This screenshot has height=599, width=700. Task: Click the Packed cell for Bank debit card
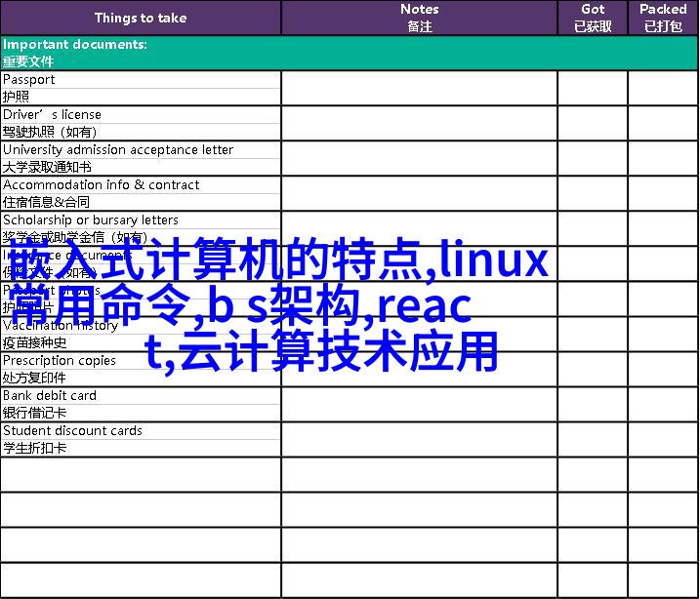coord(663,405)
